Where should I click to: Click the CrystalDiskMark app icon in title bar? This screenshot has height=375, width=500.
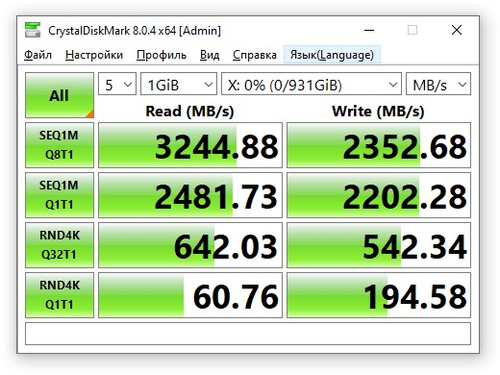tap(33, 30)
